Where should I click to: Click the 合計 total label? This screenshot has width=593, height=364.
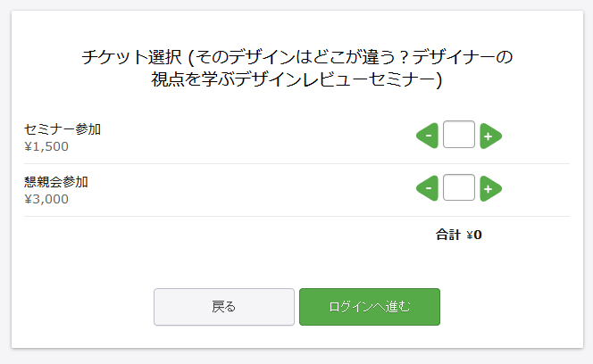[448, 236]
